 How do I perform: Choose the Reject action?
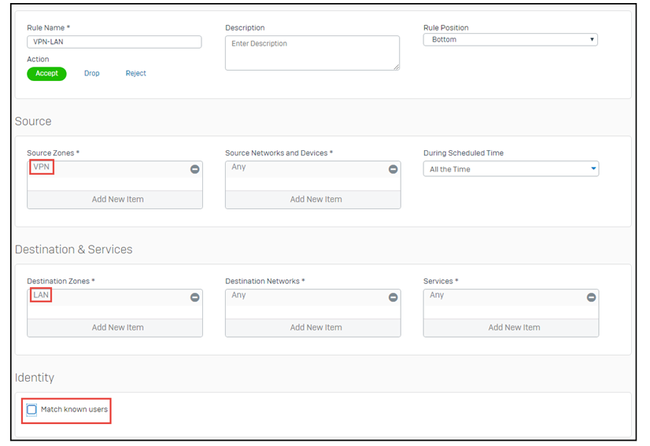136,73
